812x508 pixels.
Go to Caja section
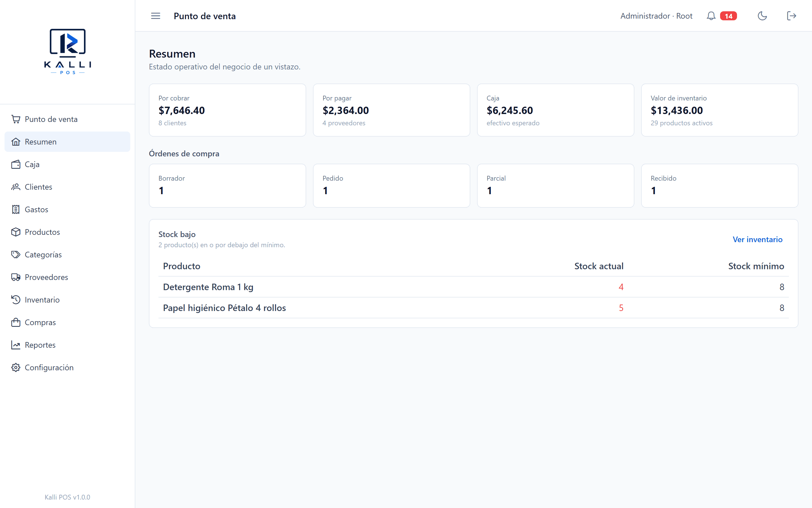click(x=67, y=164)
